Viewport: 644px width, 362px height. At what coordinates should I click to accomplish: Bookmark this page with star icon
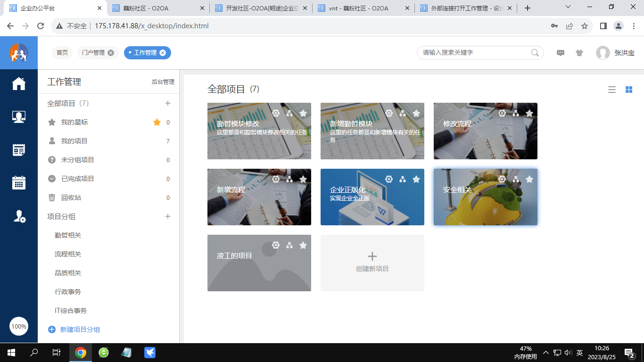point(585,26)
